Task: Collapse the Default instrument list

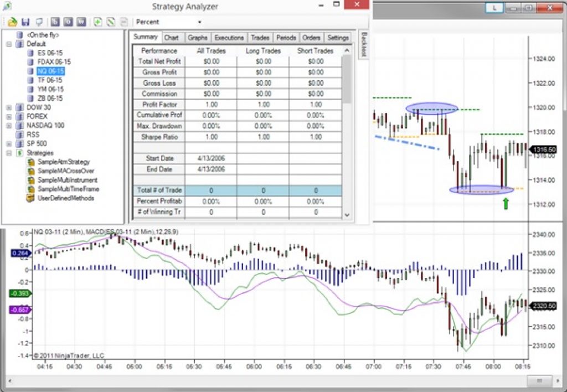Action: pyautogui.click(x=9, y=44)
